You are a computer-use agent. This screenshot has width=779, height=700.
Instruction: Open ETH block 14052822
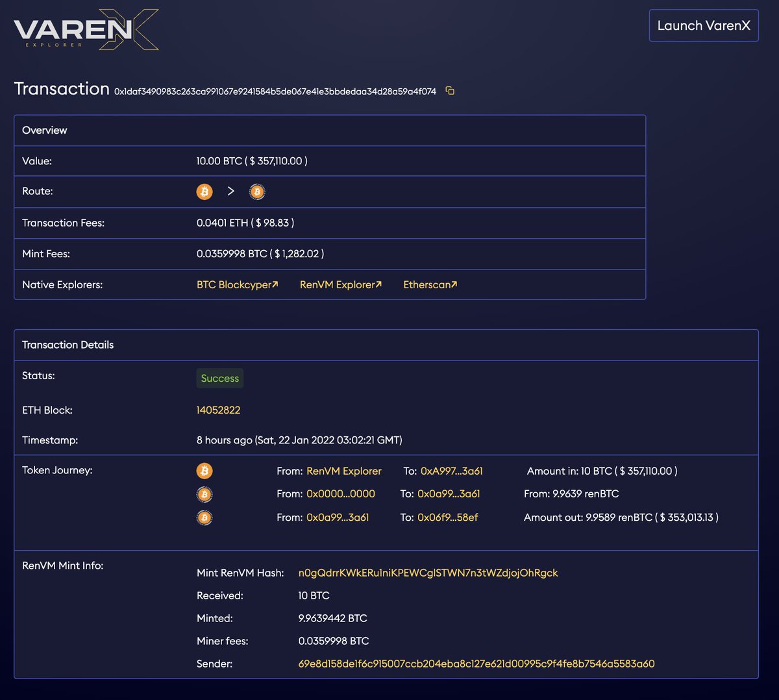(219, 410)
